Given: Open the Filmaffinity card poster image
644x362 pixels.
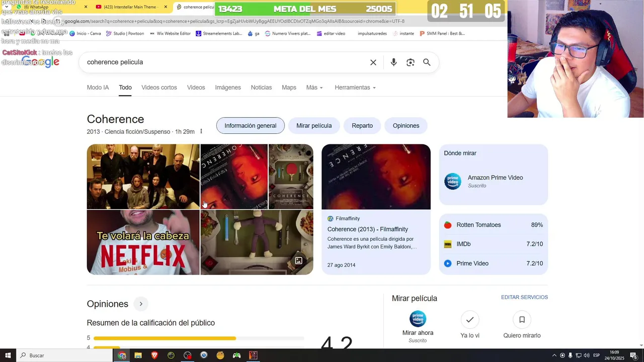Looking at the screenshot, I should pos(376,176).
